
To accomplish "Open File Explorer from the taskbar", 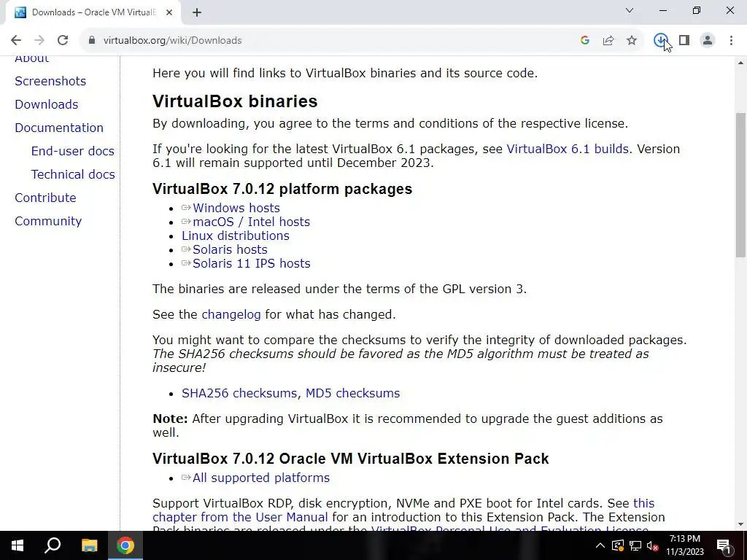I will pyautogui.click(x=89, y=545).
